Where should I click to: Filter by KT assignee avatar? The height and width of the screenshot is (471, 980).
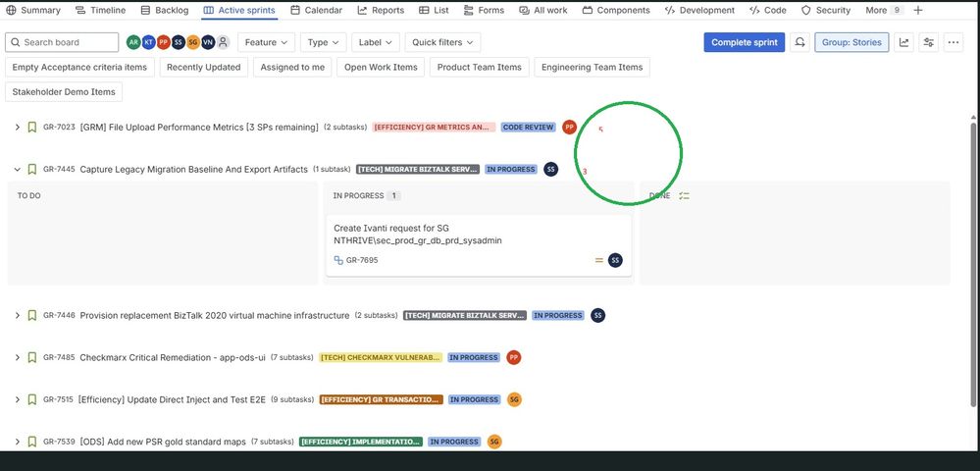pyautogui.click(x=148, y=42)
